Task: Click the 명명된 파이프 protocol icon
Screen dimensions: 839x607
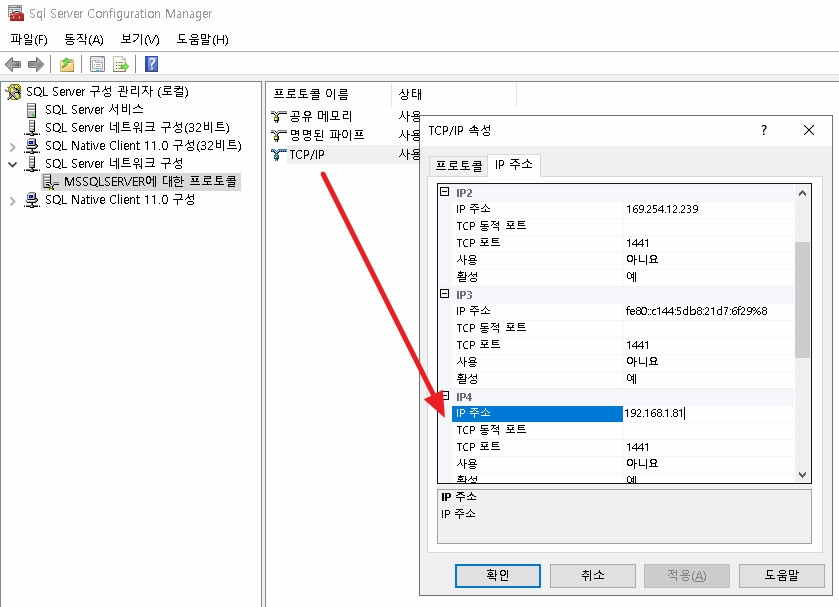Action: point(278,135)
